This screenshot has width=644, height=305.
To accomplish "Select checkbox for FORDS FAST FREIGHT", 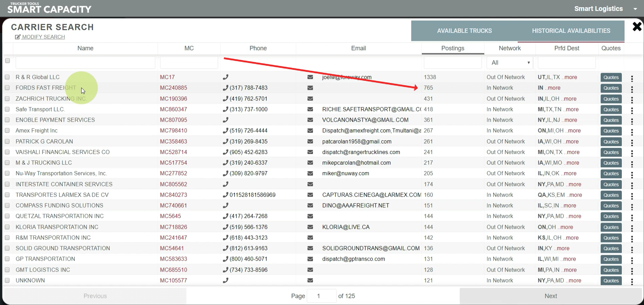I will click(x=7, y=88).
